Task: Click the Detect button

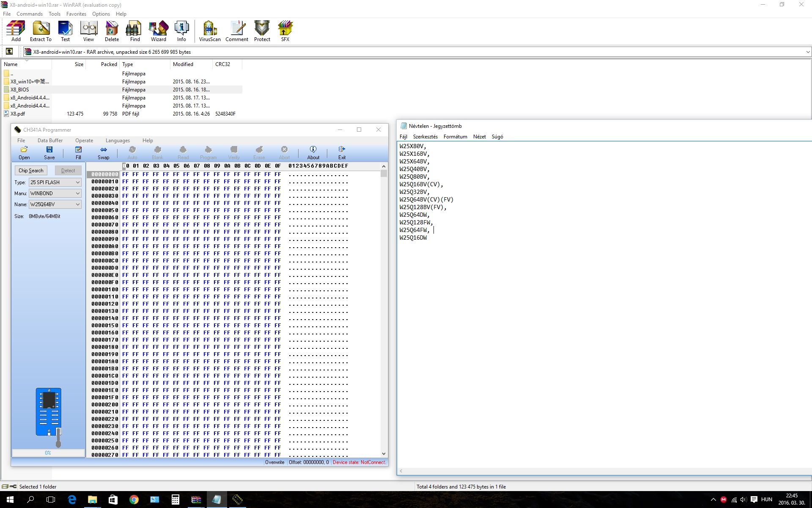Action: [68, 170]
